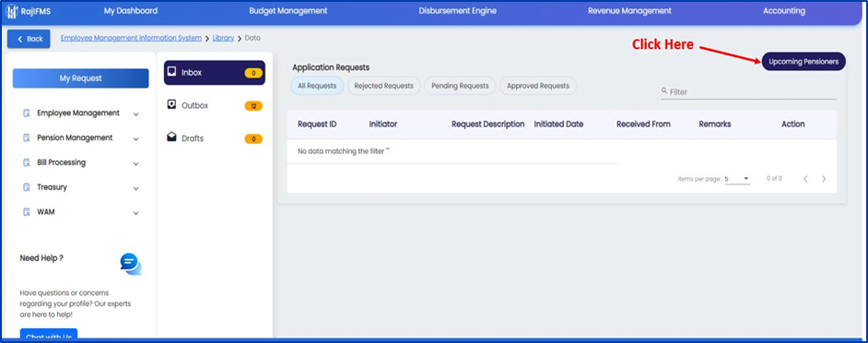The image size is (868, 343).
Task: Open Items per page dropdown
Action: tap(737, 179)
